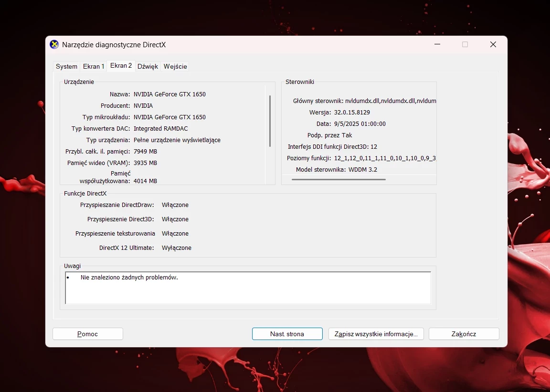
Task: Click the Pamięć wideo (VRAM) value 3935 MB
Action: pyautogui.click(x=145, y=163)
